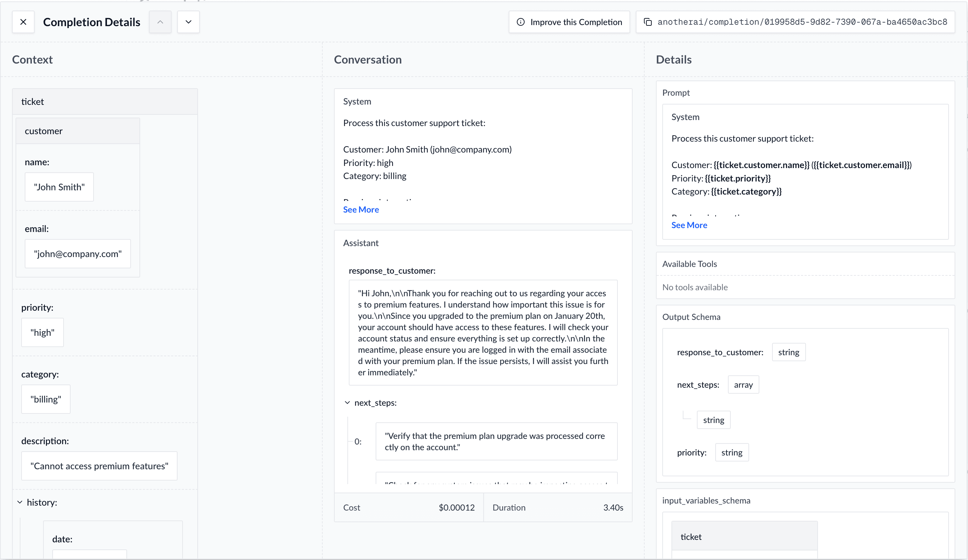Screen dimensions: 968x560
Task: Click the array type badge for next_steps
Action: (743, 385)
